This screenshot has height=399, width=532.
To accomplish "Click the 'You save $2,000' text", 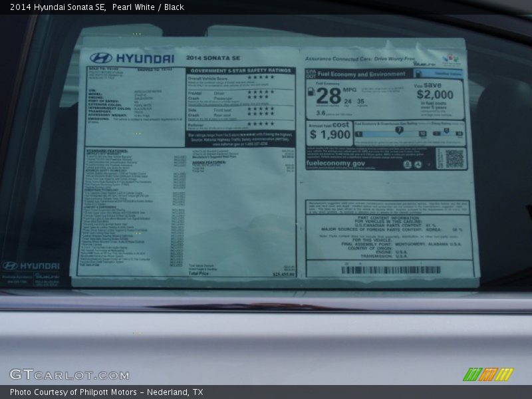I will pyautogui.click(x=434, y=90).
